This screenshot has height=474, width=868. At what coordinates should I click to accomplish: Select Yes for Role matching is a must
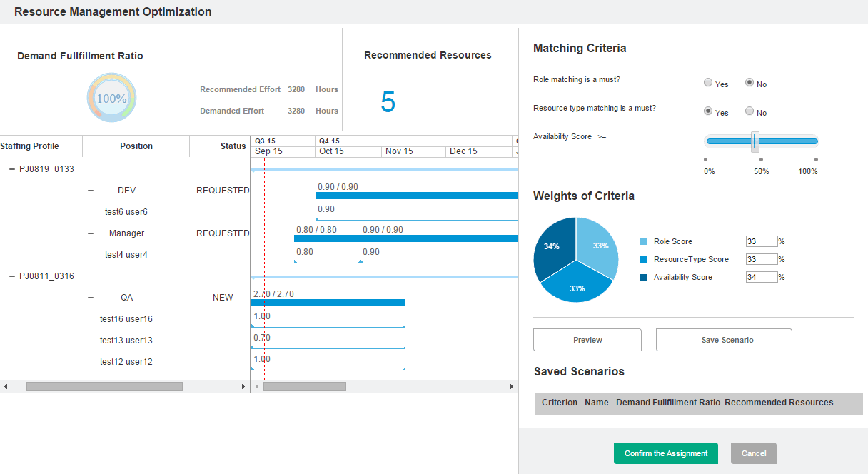click(x=708, y=83)
